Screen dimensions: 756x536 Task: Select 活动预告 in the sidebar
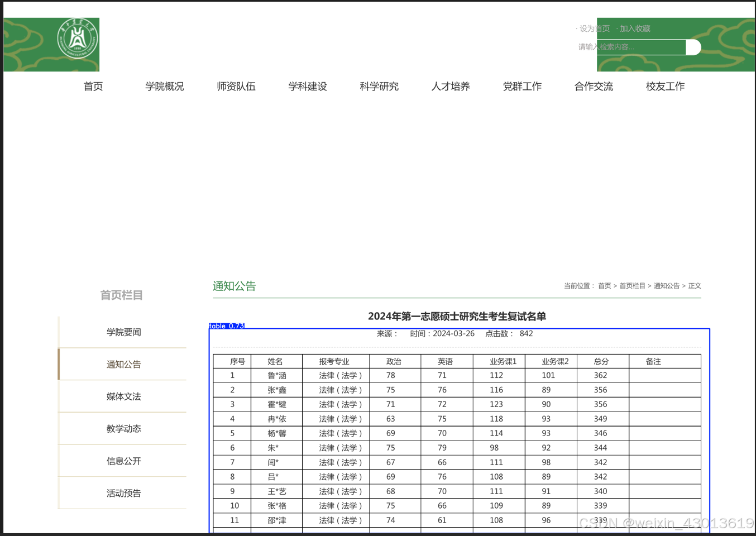point(123,494)
